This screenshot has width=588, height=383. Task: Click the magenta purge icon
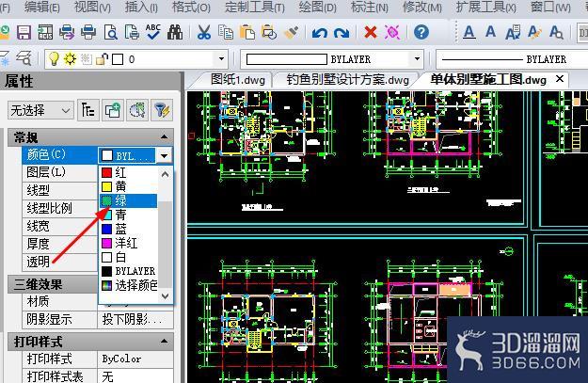coord(392,33)
